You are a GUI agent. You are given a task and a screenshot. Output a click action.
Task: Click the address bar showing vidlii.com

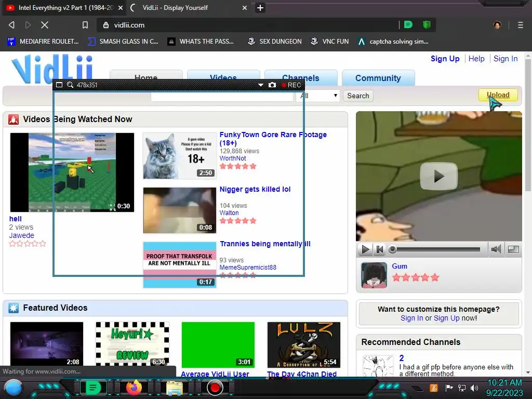click(248, 25)
